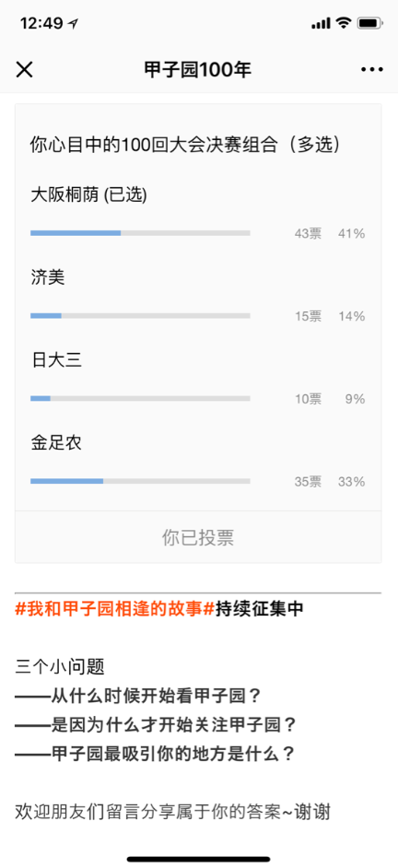Tap the 12:49 clock in status bar
Screen dimensions: 398x868
point(41,23)
